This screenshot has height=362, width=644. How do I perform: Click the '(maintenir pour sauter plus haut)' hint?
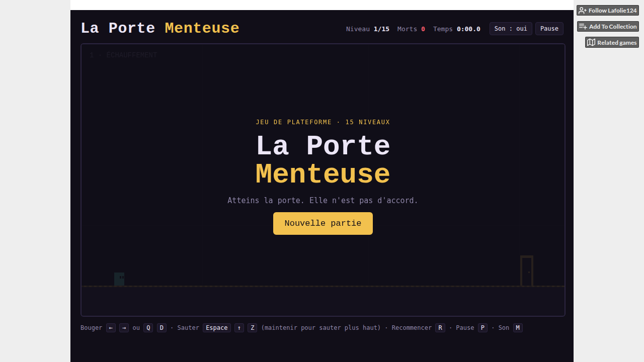(321, 328)
